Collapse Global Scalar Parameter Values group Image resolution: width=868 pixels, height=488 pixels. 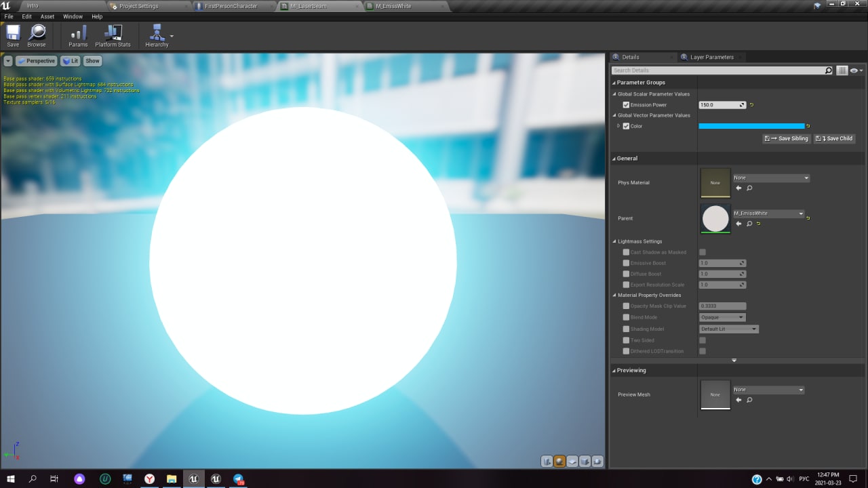click(614, 94)
